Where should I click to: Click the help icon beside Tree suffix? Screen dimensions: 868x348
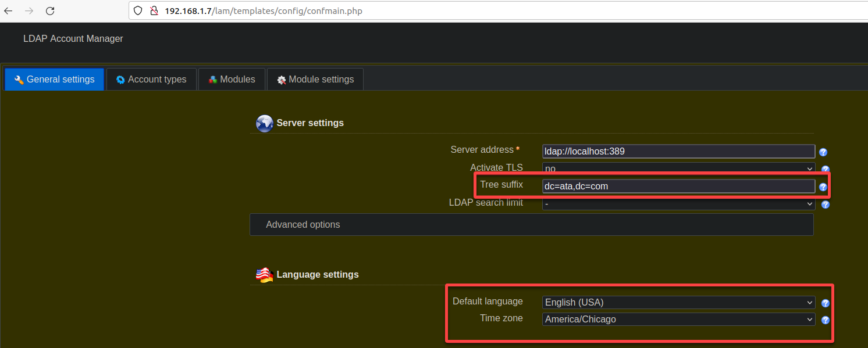[x=823, y=187]
